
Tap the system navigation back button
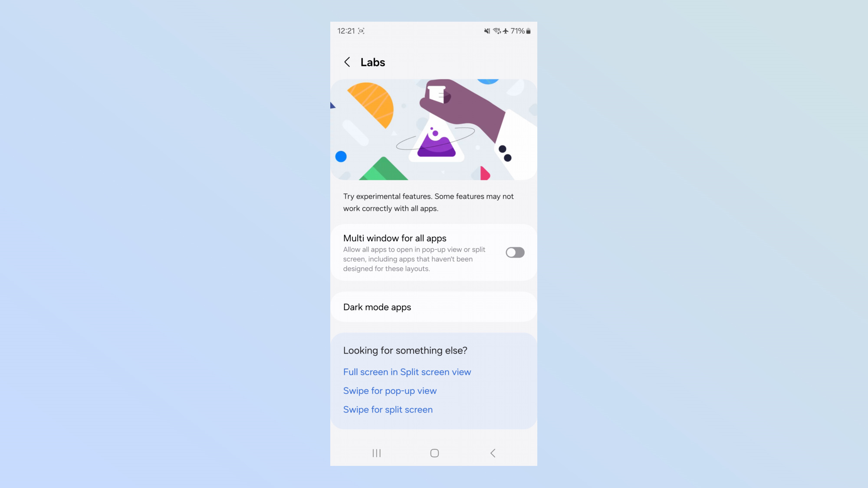click(x=492, y=452)
